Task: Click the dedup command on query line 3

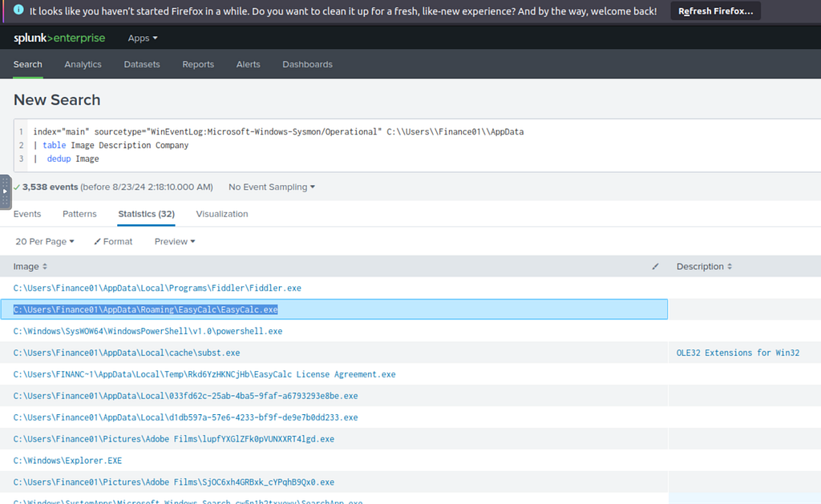Action: pos(59,159)
